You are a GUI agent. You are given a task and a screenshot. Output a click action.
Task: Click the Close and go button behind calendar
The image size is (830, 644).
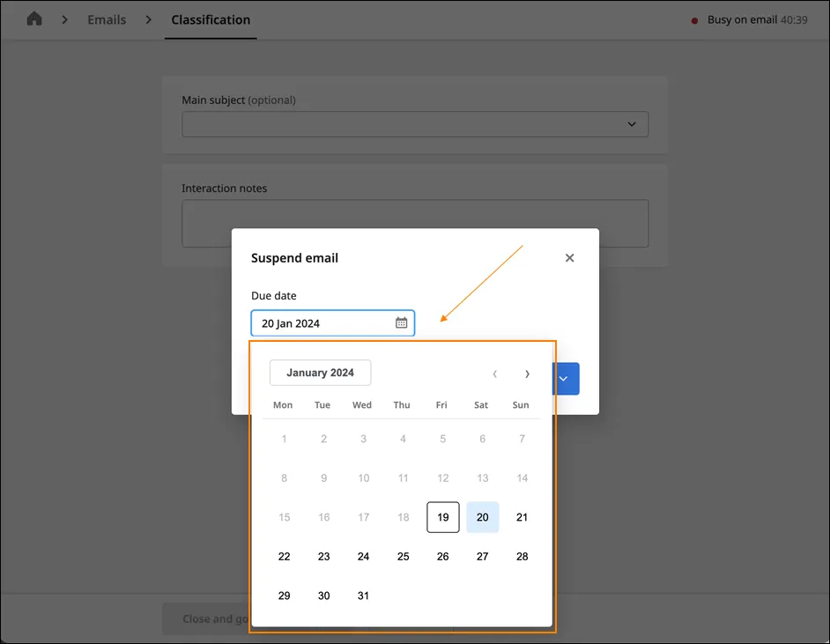206,618
